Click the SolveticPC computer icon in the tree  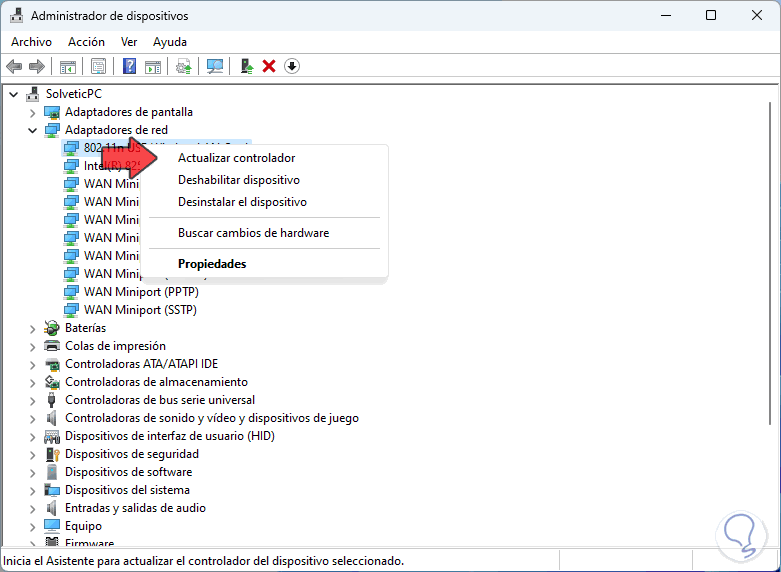[x=33, y=94]
